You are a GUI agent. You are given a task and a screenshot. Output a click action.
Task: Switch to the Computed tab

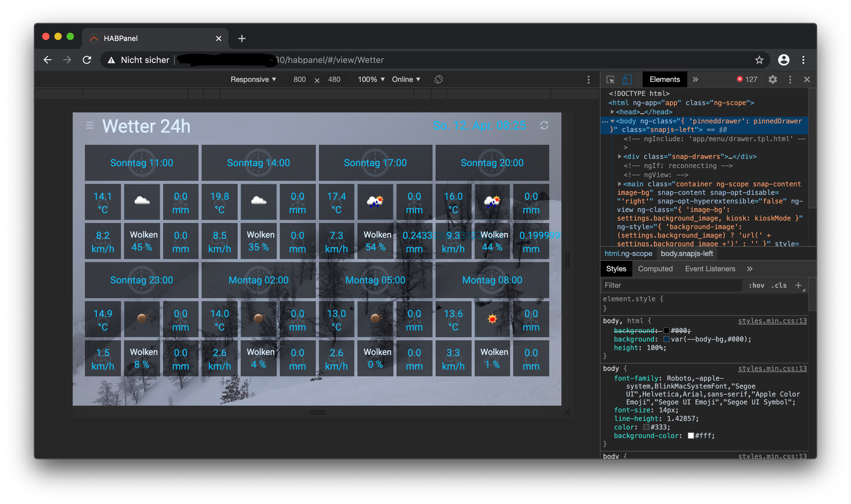(x=655, y=268)
